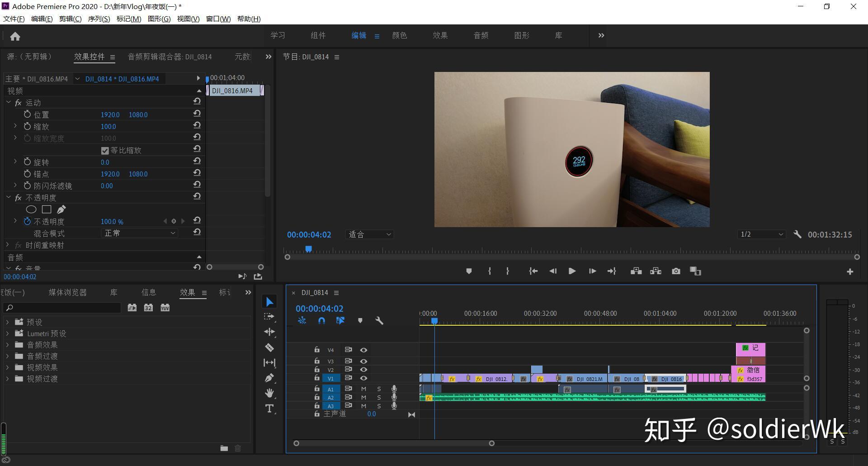The height and width of the screenshot is (466, 868).
Task: Open playback resolution 1/2 dropdown
Action: pyautogui.click(x=761, y=234)
